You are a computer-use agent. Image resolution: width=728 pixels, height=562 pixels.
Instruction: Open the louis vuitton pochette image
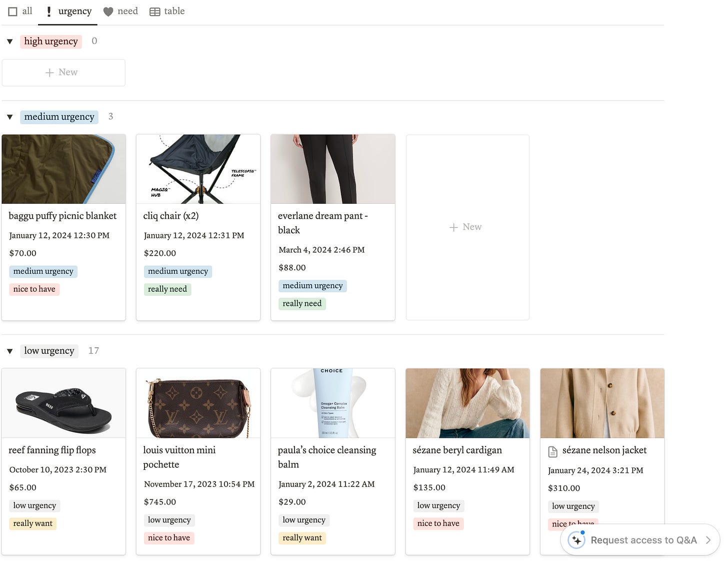pos(198,403)
